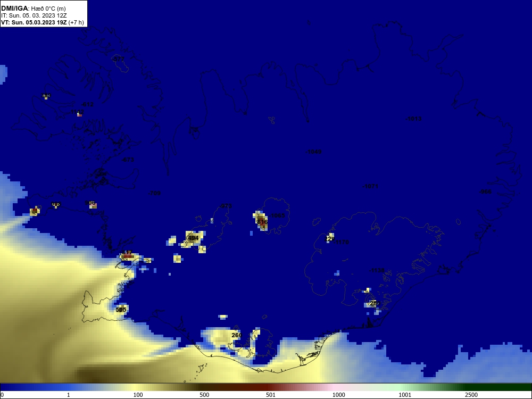The image size is (532, 399).
Task: Click the -1065 value on the glacier
Action: (278, 215)
